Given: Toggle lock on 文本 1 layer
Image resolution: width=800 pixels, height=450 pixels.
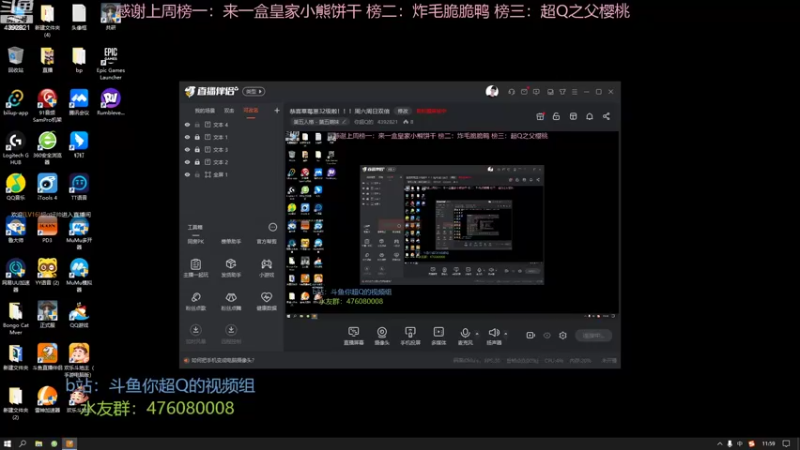Looking at the screenshot, I should tap(197, 137).
